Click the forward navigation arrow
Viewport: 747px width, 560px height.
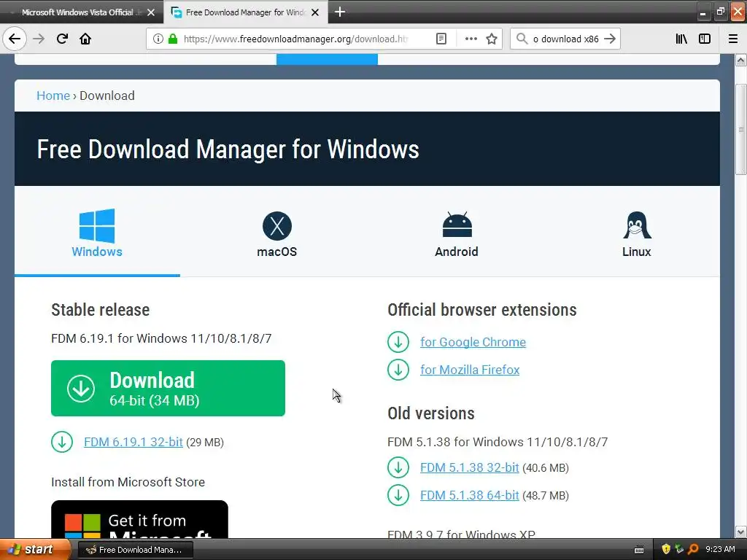[x=39, y=39]
